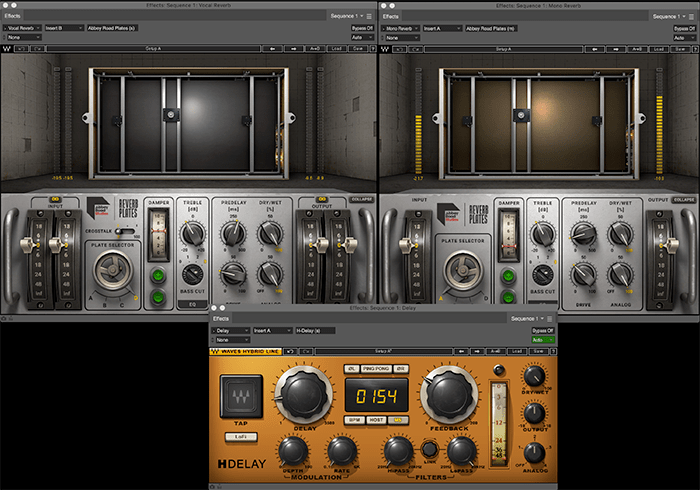Click the H-Delay DELAY time knob

click(x=305, y=395)
